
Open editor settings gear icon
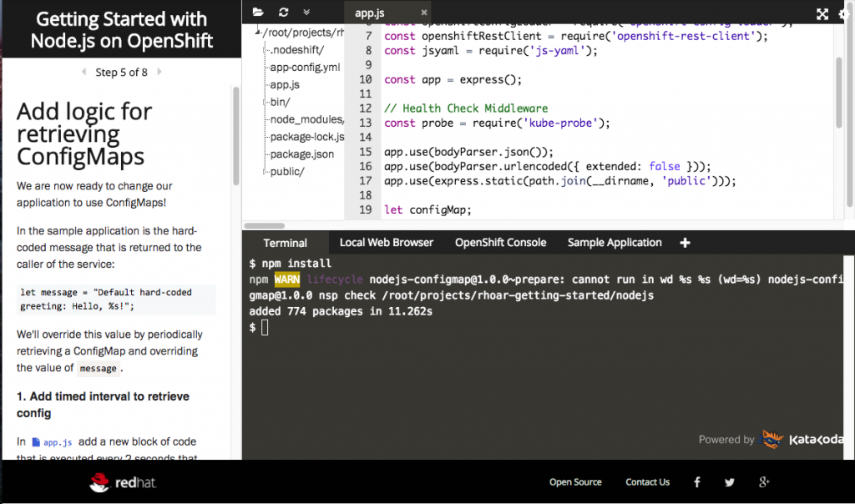(x=845, y=14)
